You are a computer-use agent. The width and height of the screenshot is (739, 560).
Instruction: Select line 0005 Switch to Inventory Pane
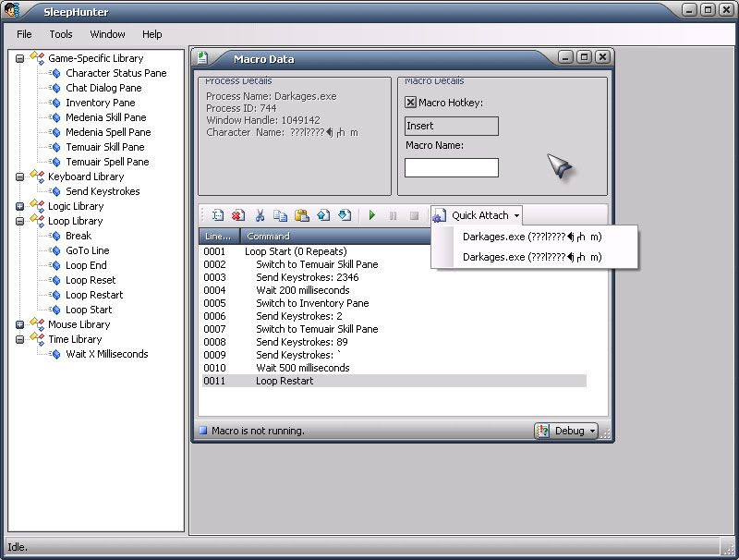click(x=394, y=303)
